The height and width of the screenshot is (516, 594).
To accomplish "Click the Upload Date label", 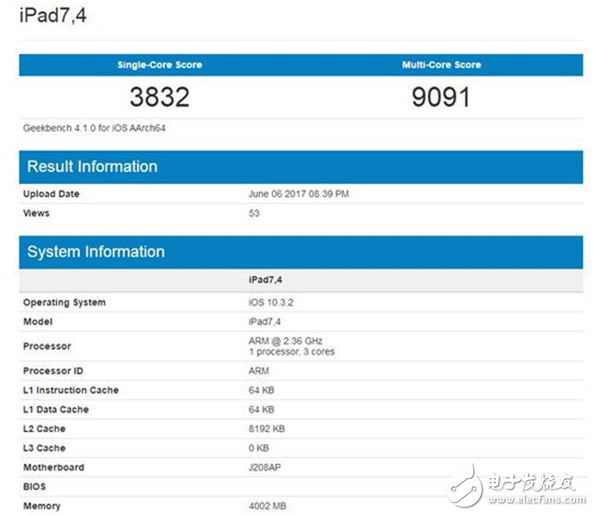I will 51,194.
